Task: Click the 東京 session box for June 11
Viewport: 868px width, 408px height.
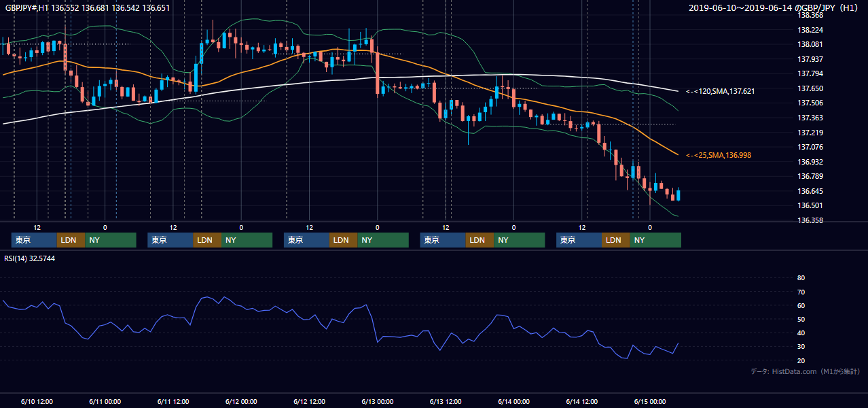Action: click(x=170, y=240)
